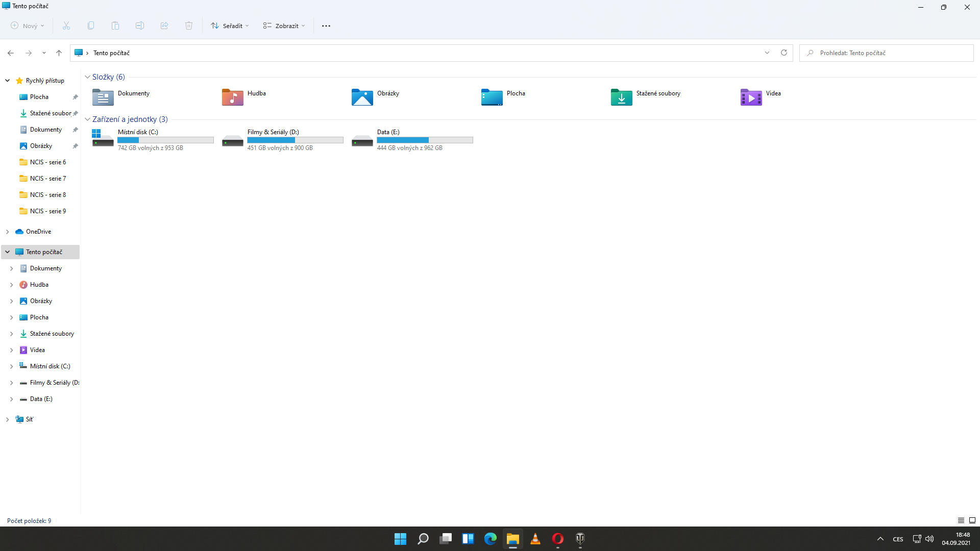This screenshot has height=551, width=980.
Task: Open the Hudba music folder icon
Action: coord(233,97)
